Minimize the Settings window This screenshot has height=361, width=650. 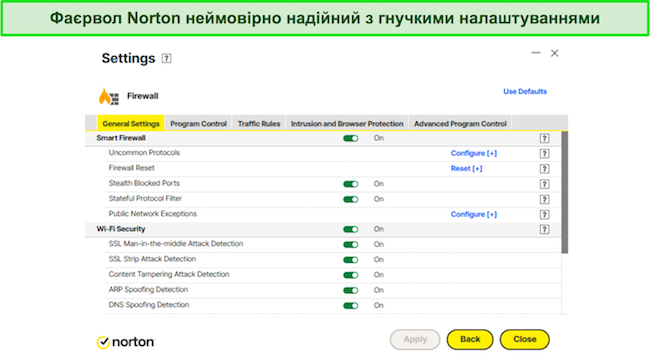[536, 53]
